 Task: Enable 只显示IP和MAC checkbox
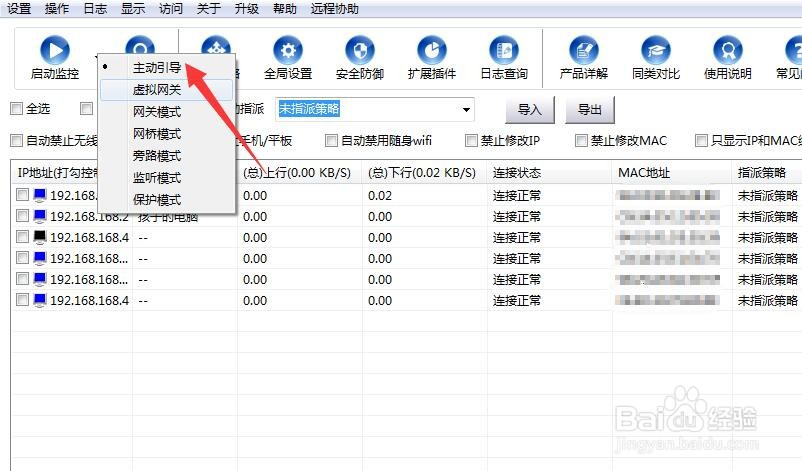point(701,140)
